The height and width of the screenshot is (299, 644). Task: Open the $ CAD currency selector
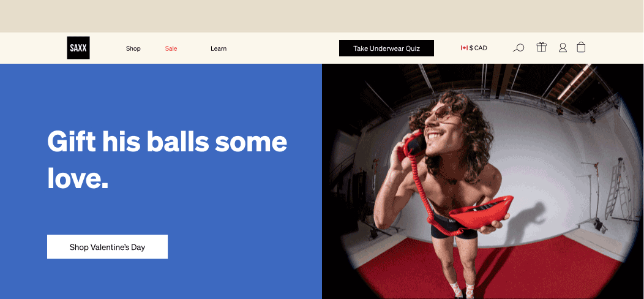click(x=474, y=48)
